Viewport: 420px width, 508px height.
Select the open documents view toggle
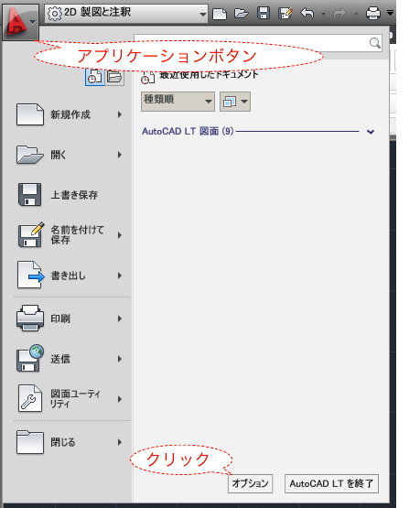click(114, 77)
